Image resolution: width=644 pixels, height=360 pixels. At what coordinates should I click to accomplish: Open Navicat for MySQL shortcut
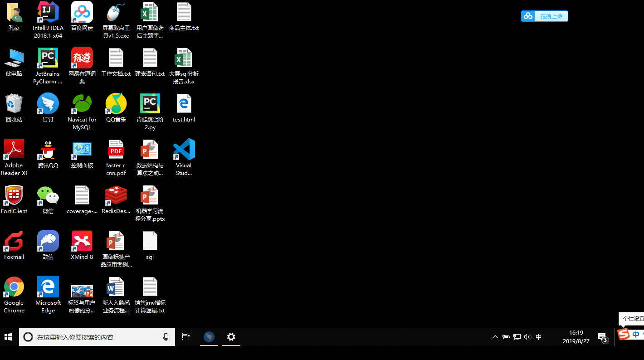click(82, 112)
